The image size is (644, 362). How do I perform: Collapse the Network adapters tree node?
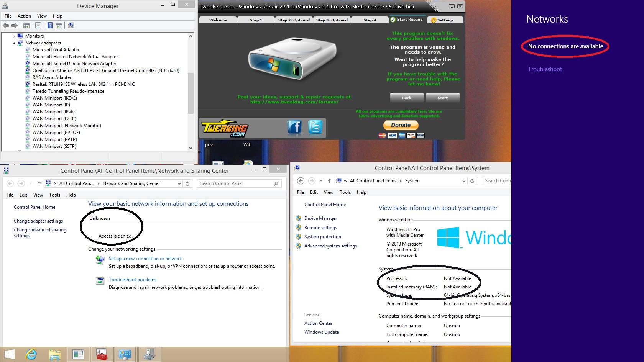click(x=13, y=43)
